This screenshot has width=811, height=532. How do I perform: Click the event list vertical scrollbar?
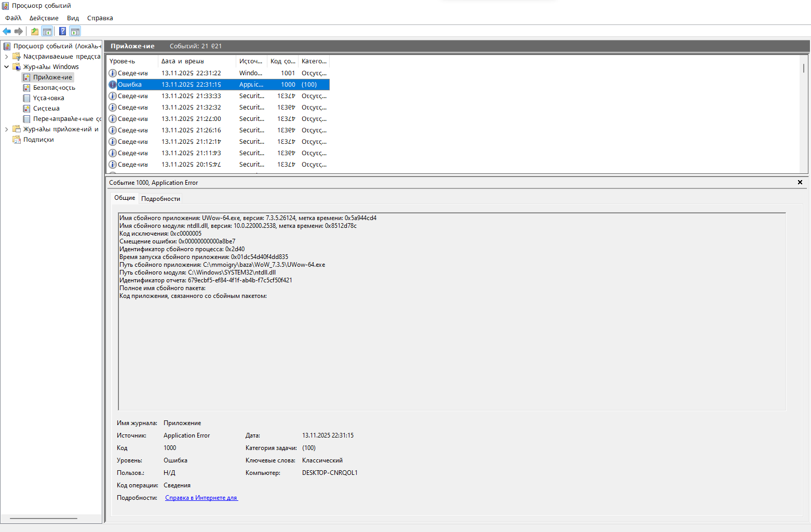(804, 114)
